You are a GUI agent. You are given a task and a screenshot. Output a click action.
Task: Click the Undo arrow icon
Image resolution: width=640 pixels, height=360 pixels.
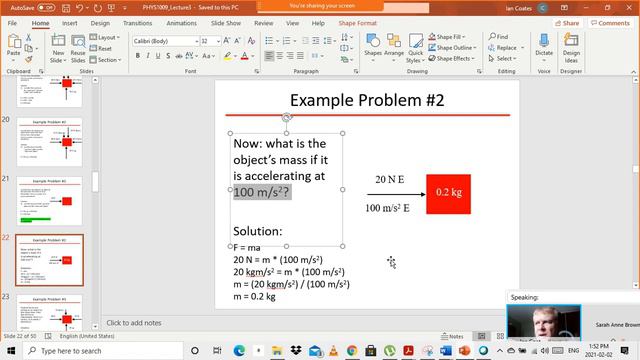pos(80,8)
